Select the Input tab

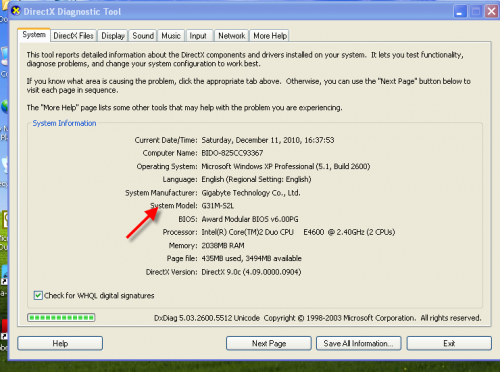click(x=198, y=36)
